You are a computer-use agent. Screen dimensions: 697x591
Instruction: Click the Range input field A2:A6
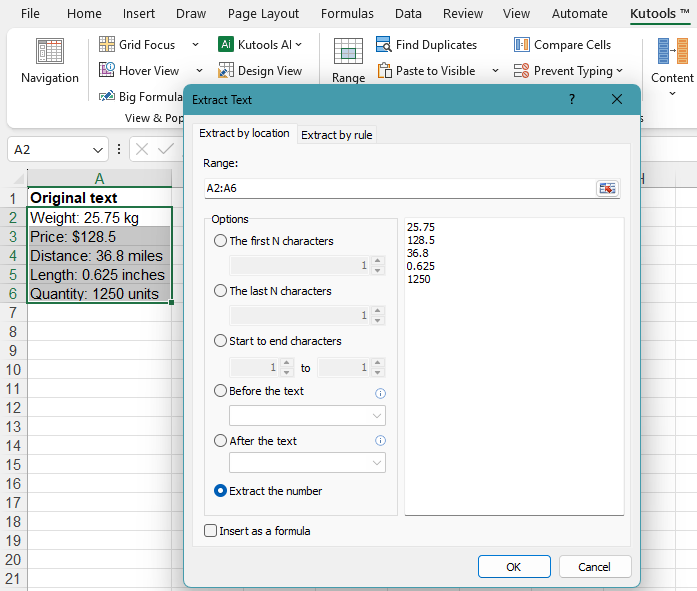click(x=399, y=188)
